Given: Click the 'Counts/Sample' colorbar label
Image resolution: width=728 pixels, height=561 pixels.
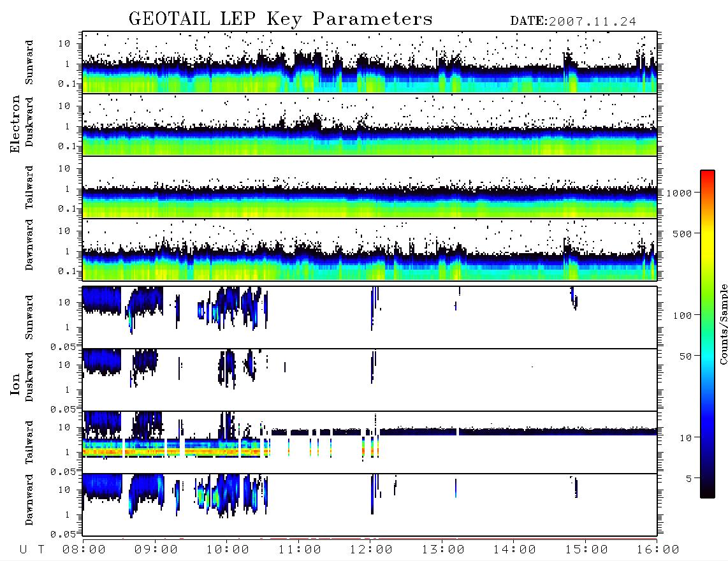Looking at the screenshot, I should [x=723, y=324].
